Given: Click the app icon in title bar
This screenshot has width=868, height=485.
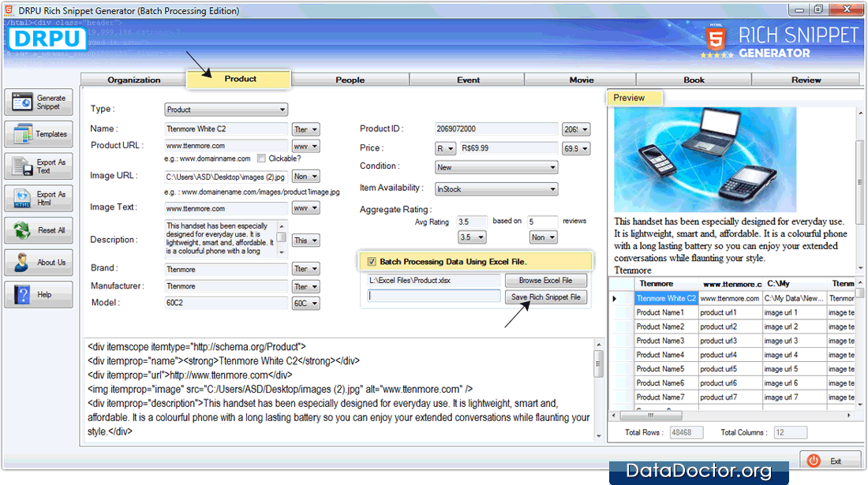Looking at the screenshot, I should [9, 10].
